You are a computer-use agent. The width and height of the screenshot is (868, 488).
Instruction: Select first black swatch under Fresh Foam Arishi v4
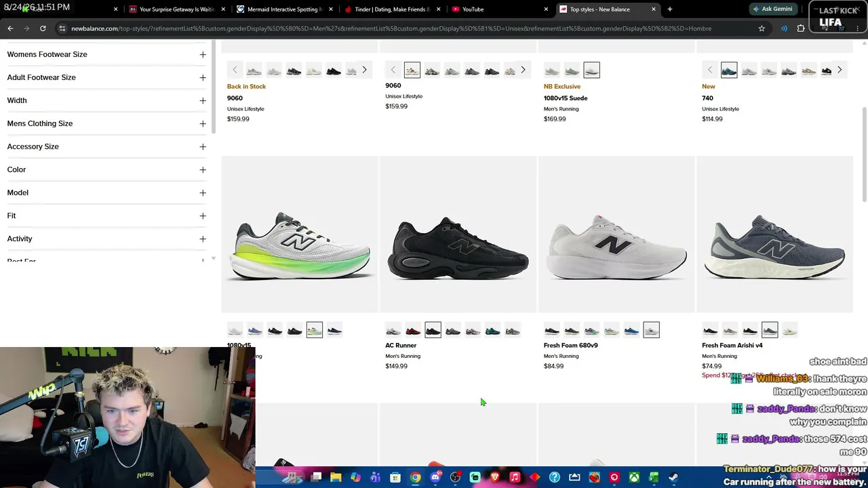tap(710, 330)
